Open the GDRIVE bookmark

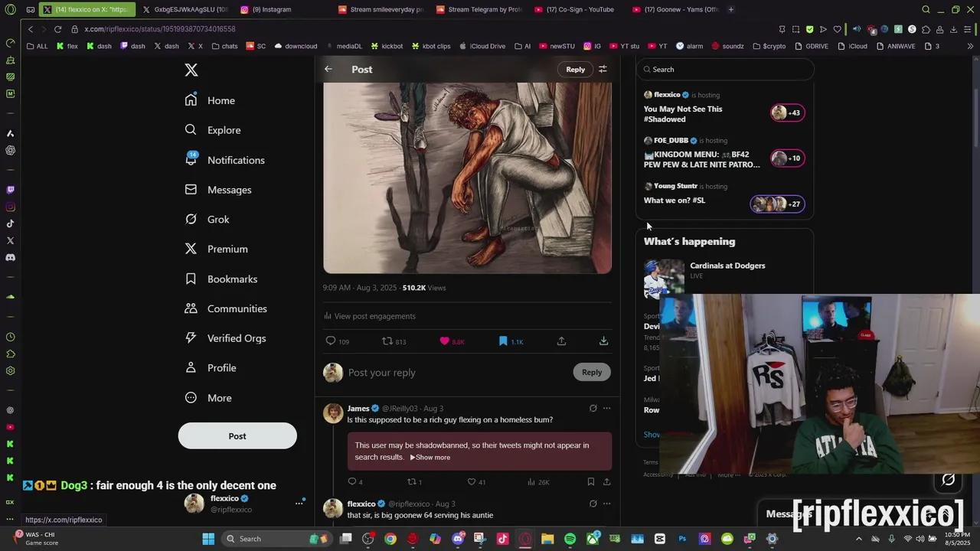[x=811, y=46]
